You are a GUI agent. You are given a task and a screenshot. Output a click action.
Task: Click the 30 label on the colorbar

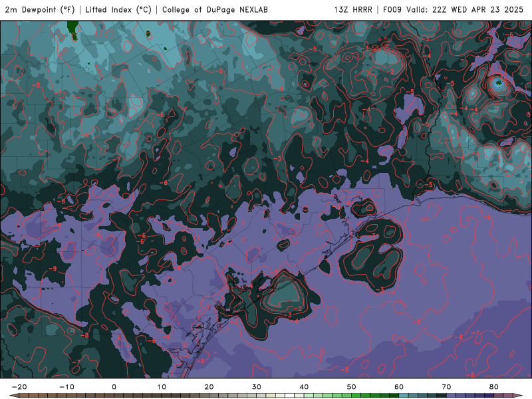[x=257, y=387]
